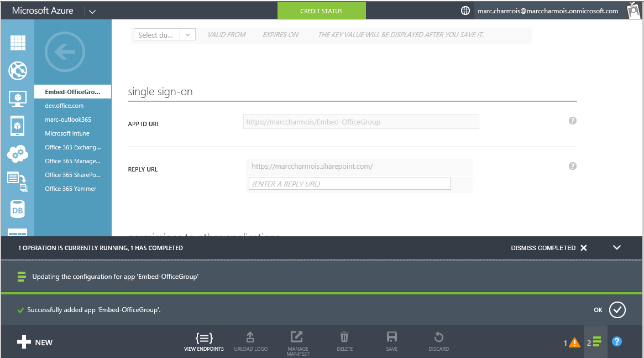Open the account email menu
644x358 pixels.
[548, 11]
